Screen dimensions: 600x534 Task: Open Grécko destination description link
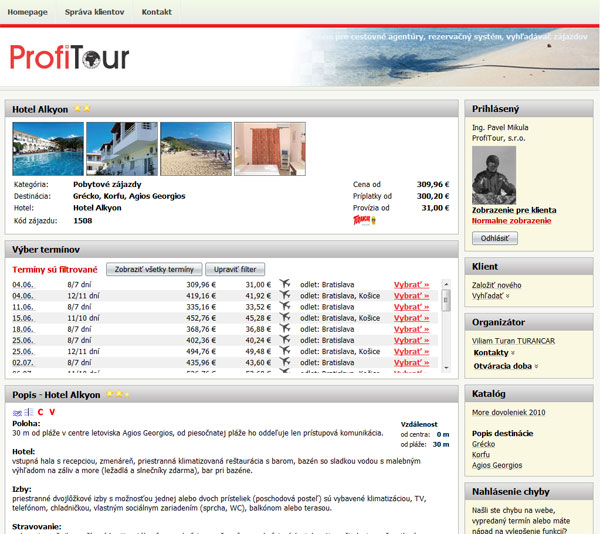(483, 444)
